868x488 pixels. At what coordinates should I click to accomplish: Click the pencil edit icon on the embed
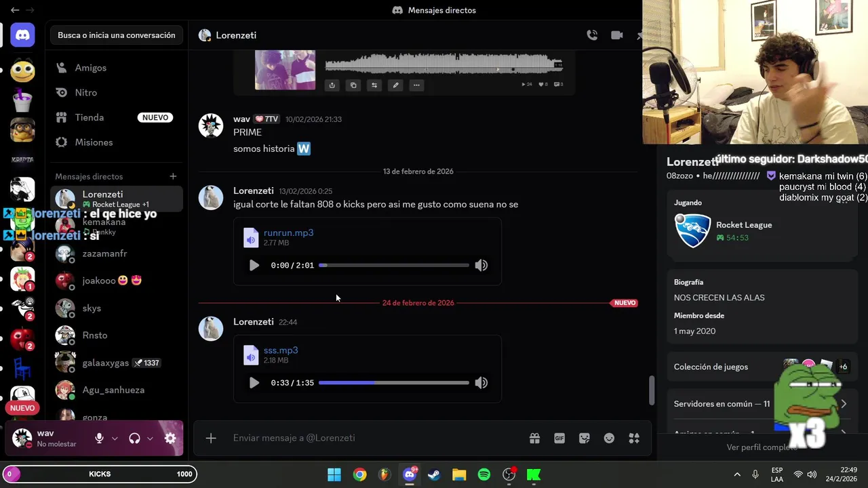point(395,85)
